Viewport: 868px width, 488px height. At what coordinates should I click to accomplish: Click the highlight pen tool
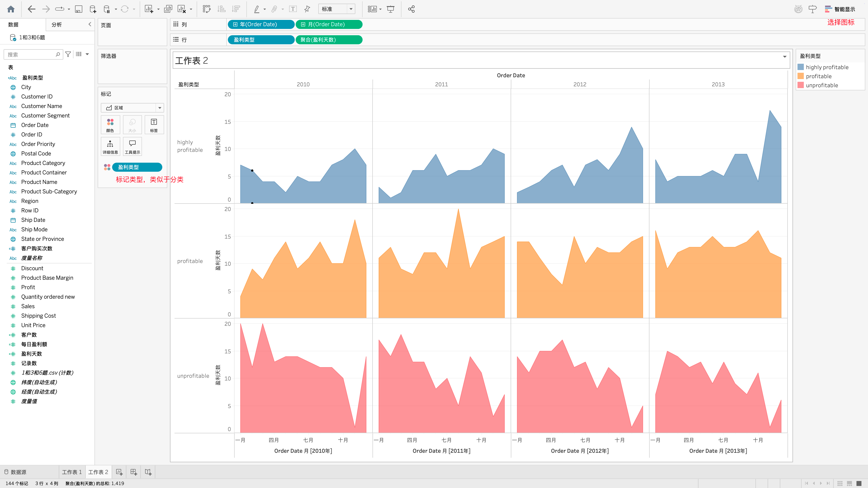pyautogui.click(x=257, y=9)
